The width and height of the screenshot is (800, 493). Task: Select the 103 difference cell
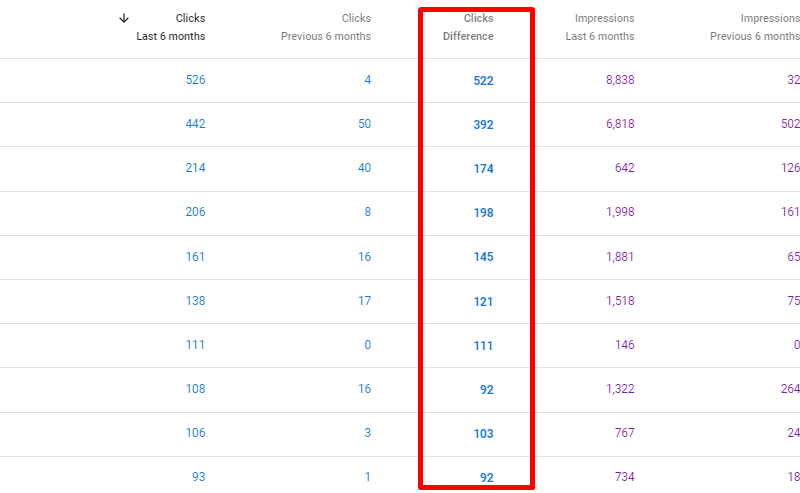point(483,433)
